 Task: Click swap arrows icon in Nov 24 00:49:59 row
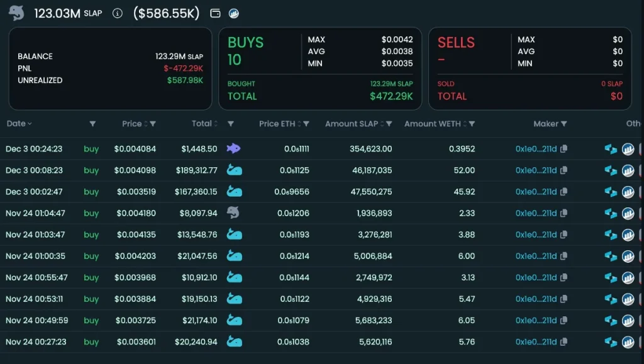[x=611, y=321]
